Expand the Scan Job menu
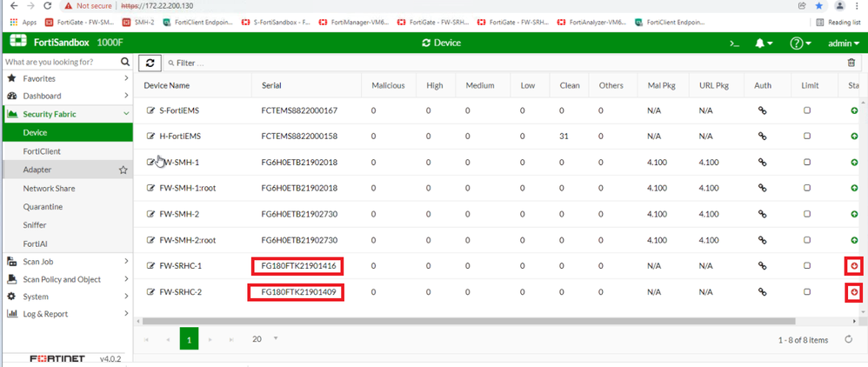Screen dimensions: 868x367 coord(68,261)
